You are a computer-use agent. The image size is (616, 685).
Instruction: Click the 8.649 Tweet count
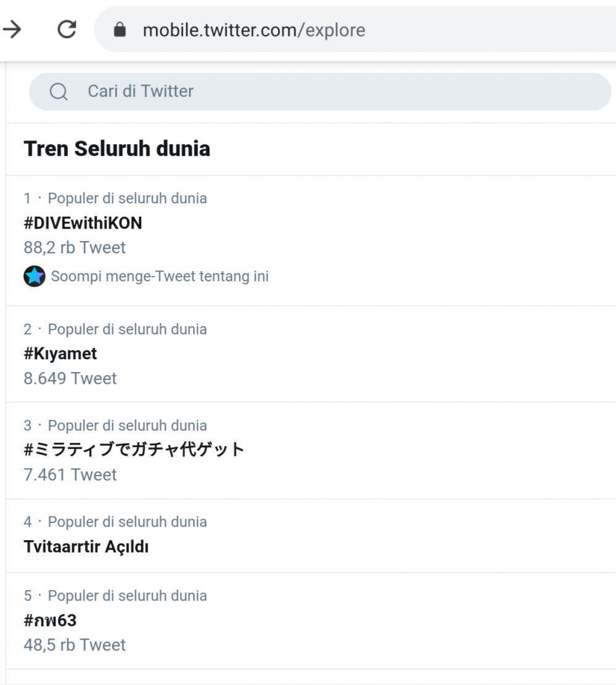pyautogui.click(x=70, y=378)
